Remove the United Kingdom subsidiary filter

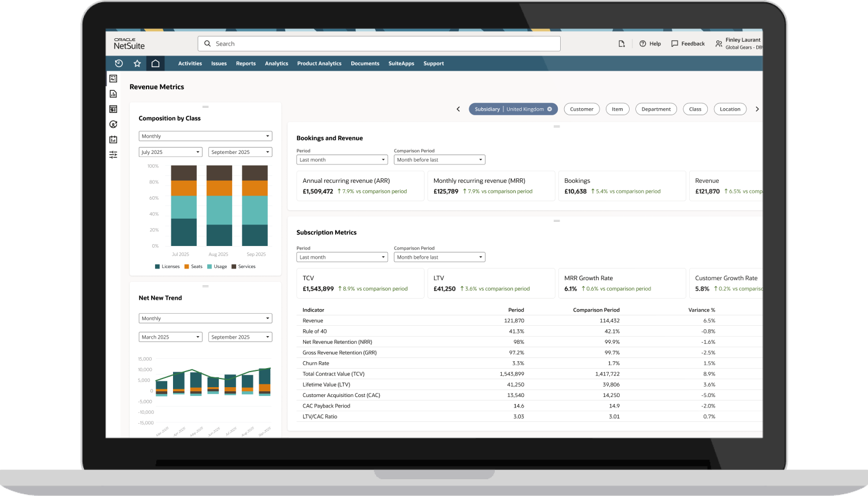pos(550,109)
